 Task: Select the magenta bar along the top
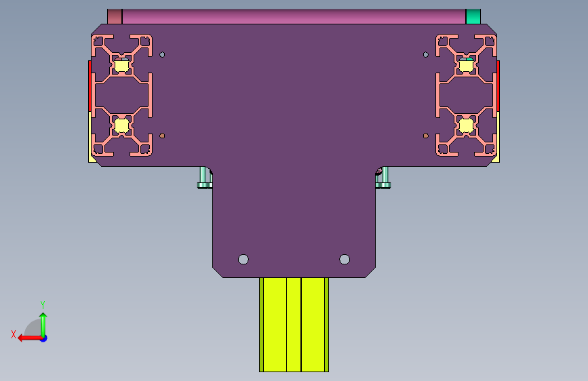click(x=294, y=17)
